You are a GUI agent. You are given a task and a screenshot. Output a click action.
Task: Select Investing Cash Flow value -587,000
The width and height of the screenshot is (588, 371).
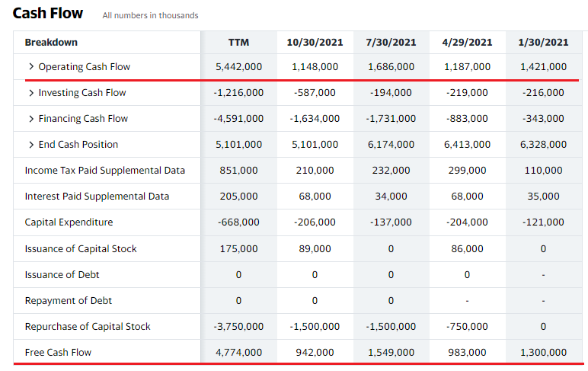click(315, 93)
